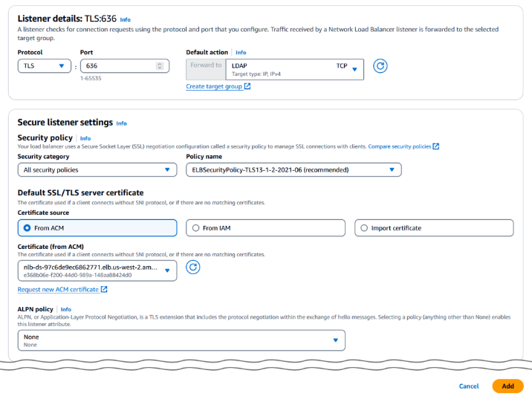Image resolution: width=532 pixels, height=399 pixels.
Task: Click external link icon next to Compare security policies
Action: tap(436, 146)
